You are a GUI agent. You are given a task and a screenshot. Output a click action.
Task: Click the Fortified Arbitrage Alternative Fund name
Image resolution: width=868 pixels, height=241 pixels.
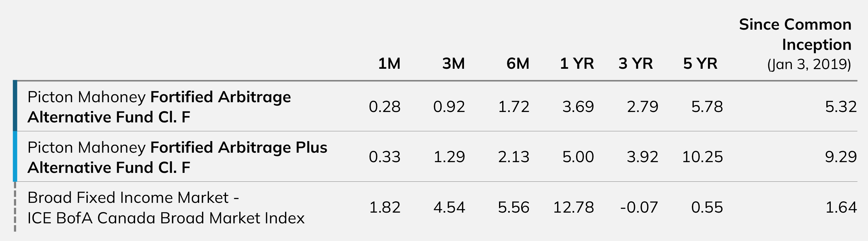[x=159, y=107]
